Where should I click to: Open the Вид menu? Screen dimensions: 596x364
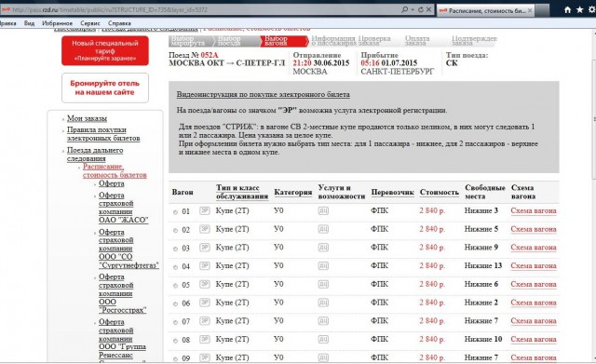[x=29, y=23]
